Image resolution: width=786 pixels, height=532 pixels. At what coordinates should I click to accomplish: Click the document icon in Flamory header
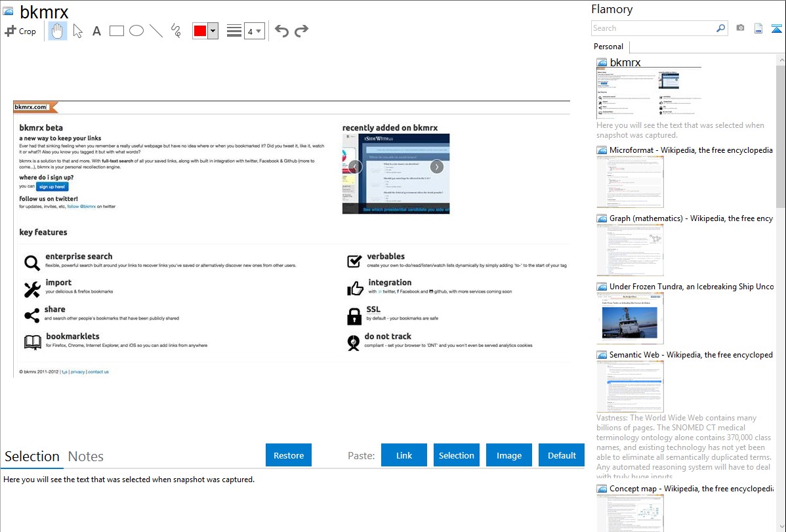click(758, 28)
